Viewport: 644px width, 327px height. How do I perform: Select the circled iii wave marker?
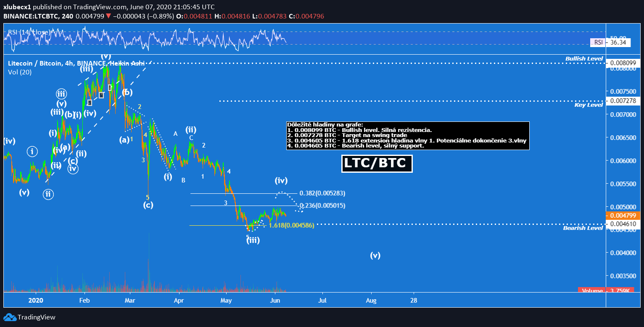pos(62,94)
